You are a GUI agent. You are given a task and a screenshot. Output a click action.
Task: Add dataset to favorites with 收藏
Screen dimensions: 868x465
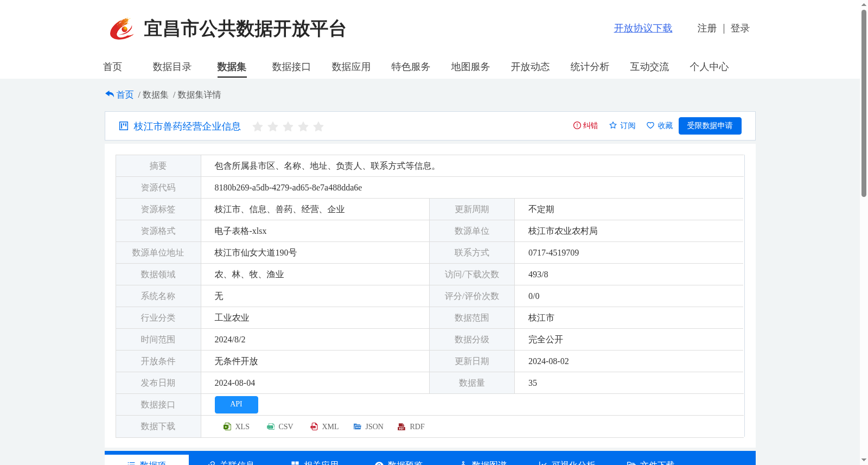pyautogui.click(x=660, y=125)
